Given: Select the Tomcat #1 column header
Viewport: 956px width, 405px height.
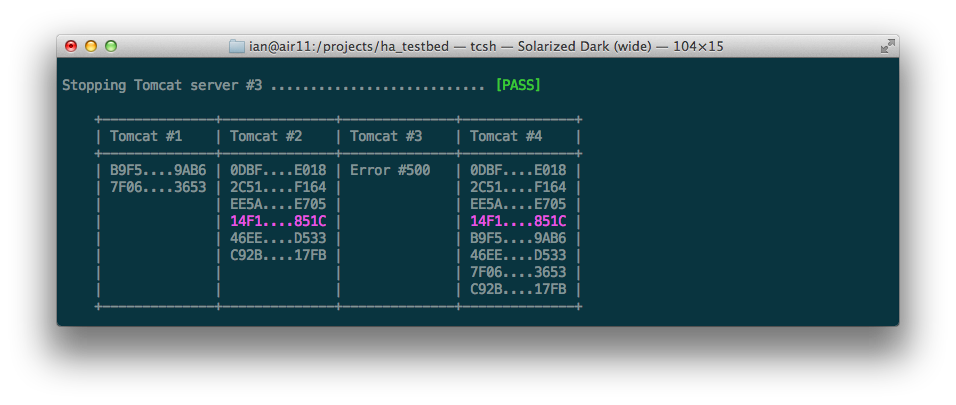Looking at the screenshot, I should click(146, 136).
